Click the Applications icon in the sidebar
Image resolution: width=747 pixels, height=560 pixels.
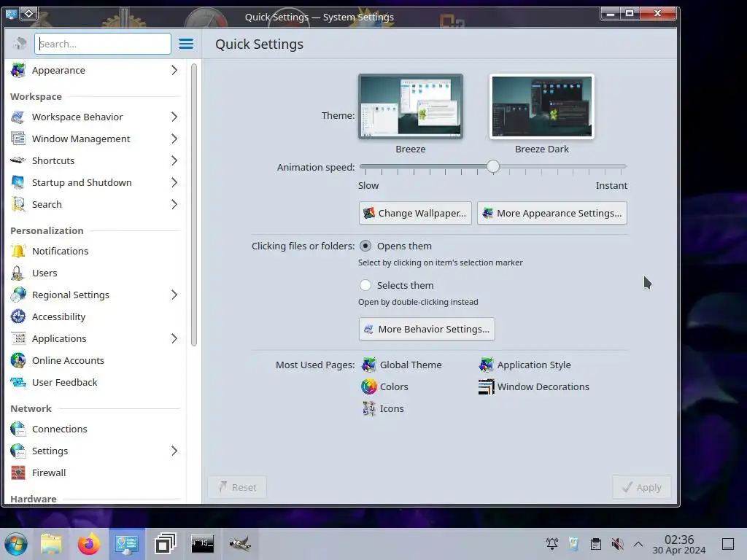pyautogui.click(x=18, y=338)
